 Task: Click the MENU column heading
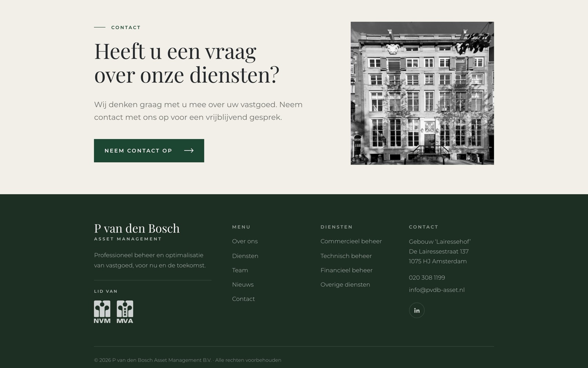click(241, 227)
